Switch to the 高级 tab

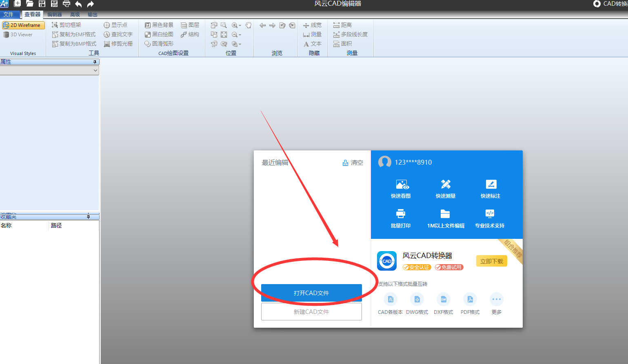(75, 15)
